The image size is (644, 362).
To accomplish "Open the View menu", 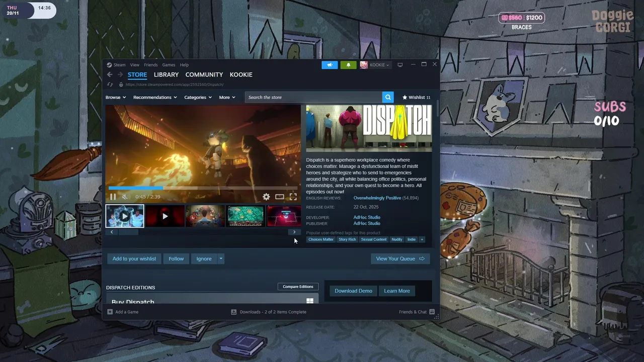I will [135, 65].
